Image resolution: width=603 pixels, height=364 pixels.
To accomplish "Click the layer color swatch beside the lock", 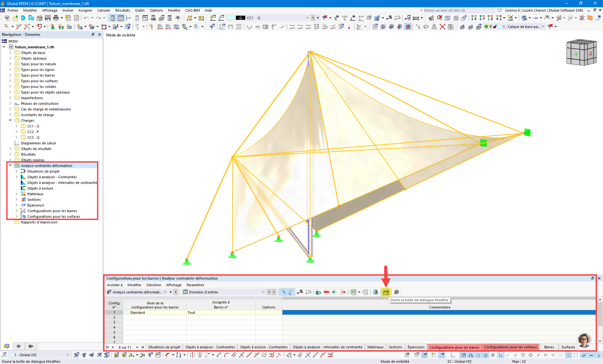I will [x=500, y=27].
